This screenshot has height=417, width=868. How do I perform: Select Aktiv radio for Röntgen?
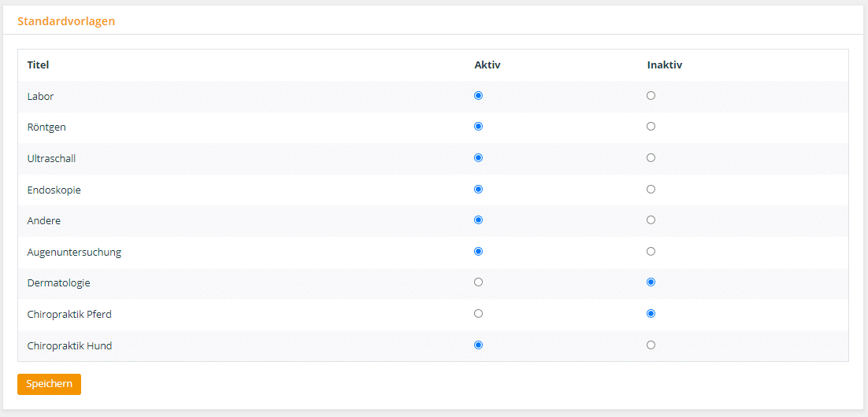point(479,127)
